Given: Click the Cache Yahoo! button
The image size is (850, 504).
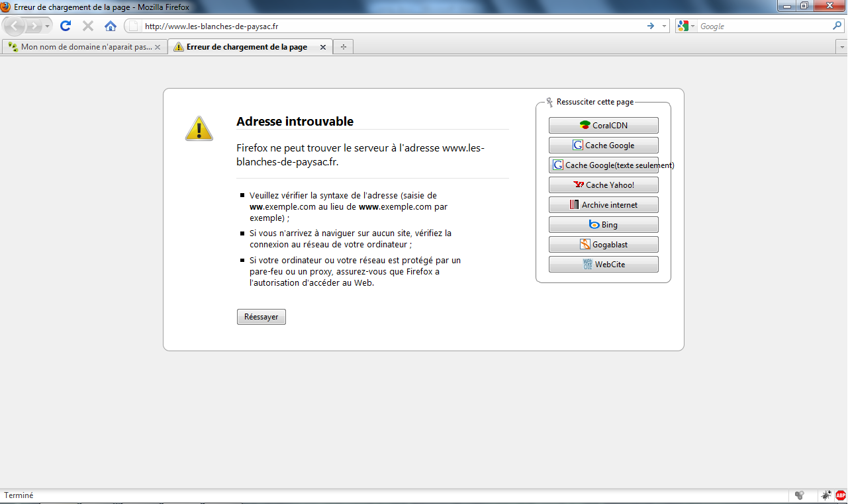Looking at the screenshot, I should [x=604, y=185].
